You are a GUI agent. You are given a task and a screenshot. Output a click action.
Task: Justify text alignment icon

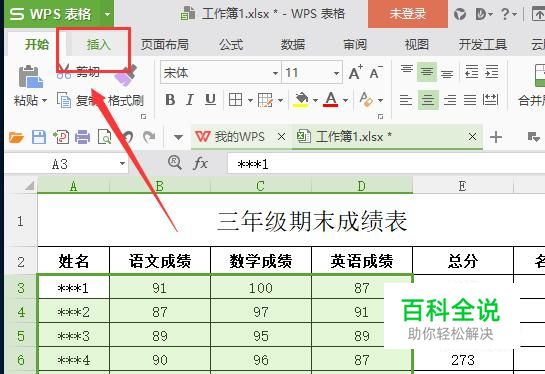coord(470,100)
